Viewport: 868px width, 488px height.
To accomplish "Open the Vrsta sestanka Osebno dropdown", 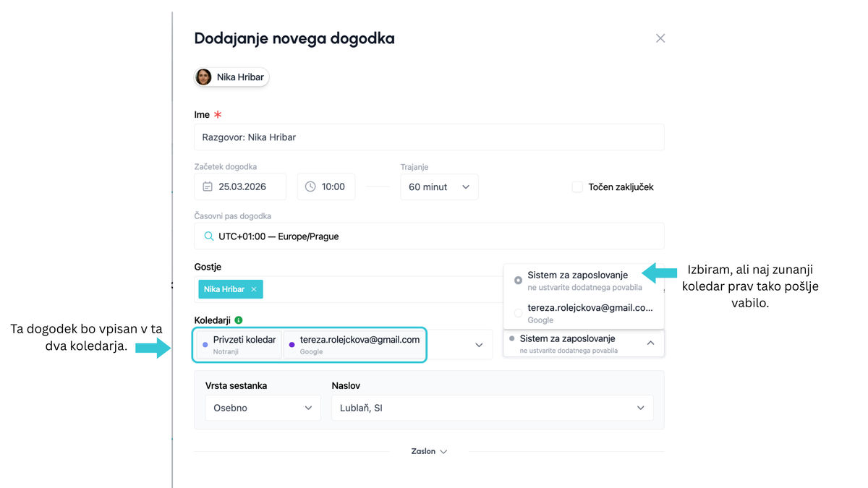I will tap(263, 408).
